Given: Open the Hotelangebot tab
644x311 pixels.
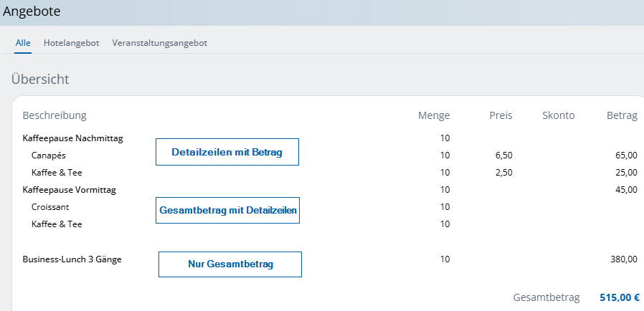Looking at the screenshot, I should coord(71,43).
